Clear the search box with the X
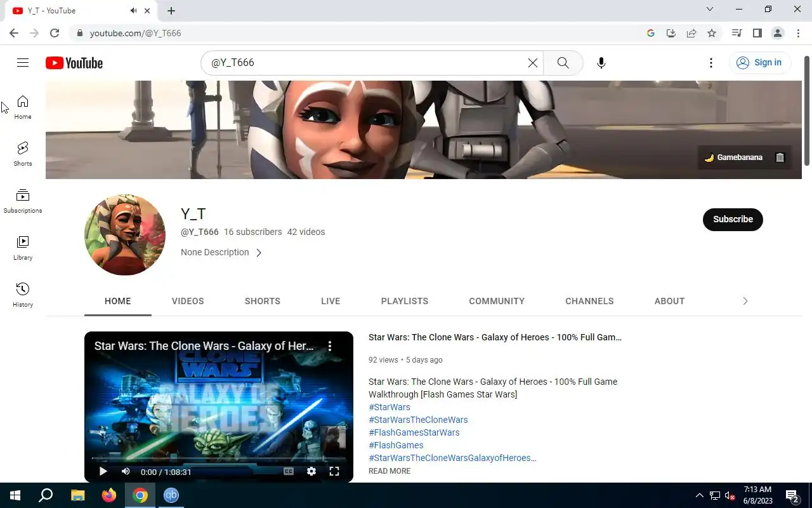Image resolution: width=812 pixels, height=508 pixels. pyautogui.click(x=533, y=63)
